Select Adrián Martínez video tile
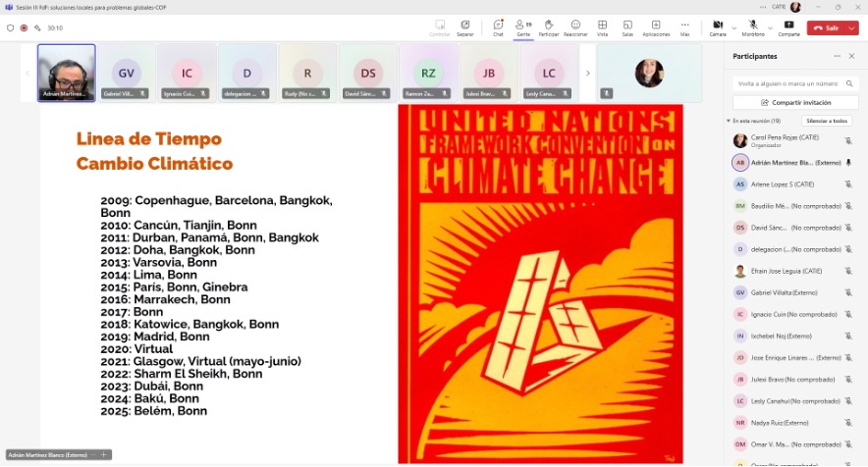This screenshot has width=868, height=467. 67,73
